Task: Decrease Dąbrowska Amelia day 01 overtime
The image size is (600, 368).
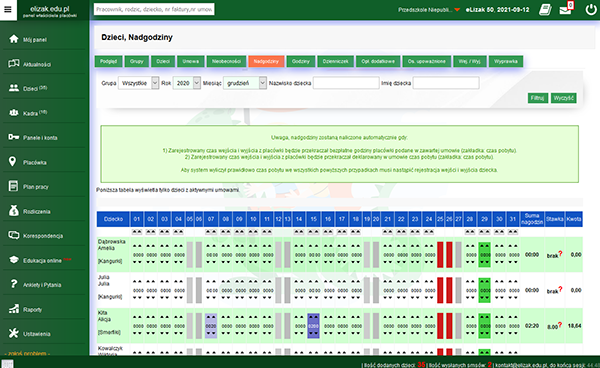Action: pos(138,262)
